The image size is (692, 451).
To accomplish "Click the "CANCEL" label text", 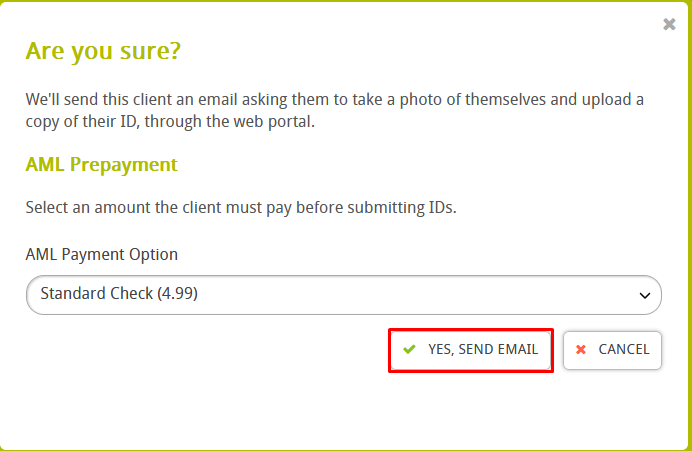I will (624, 350).
